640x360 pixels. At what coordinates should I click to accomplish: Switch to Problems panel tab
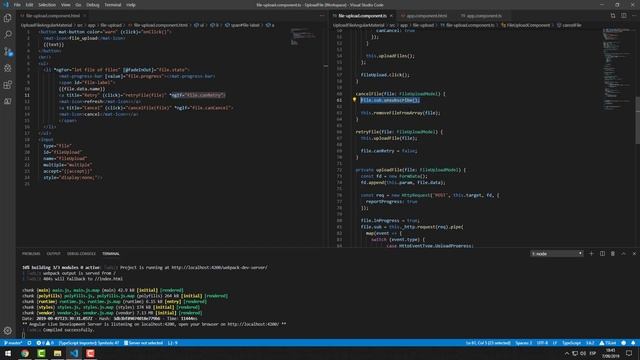click(x=31, y=253)
